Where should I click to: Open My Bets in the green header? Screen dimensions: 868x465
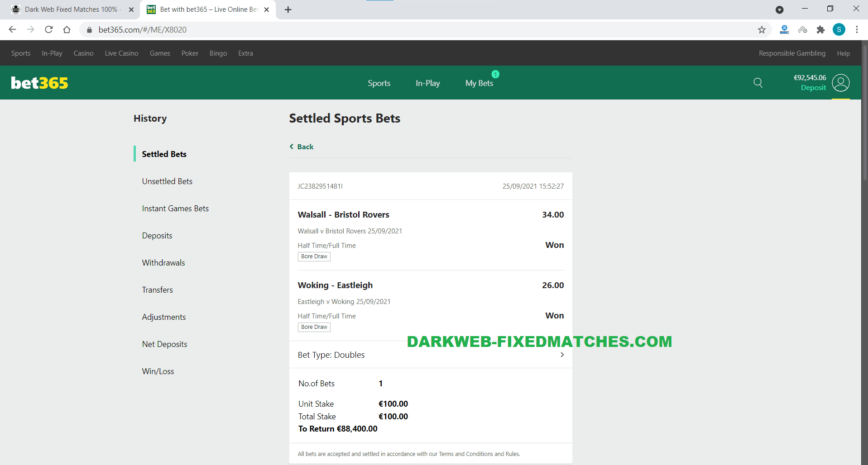coord(479,83)
